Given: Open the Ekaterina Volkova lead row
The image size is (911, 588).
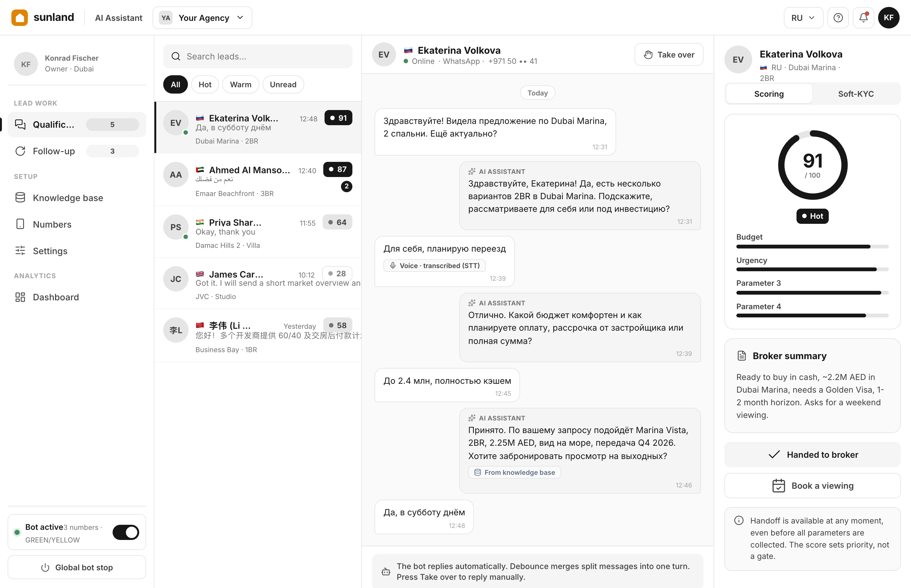Looking at the screenshot, I should point(258,128).
